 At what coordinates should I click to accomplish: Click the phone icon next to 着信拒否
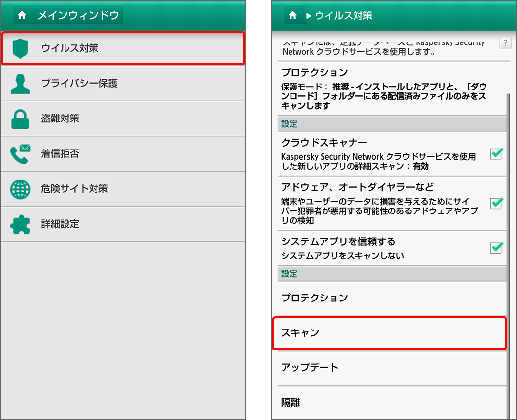[x=21, y=154]
